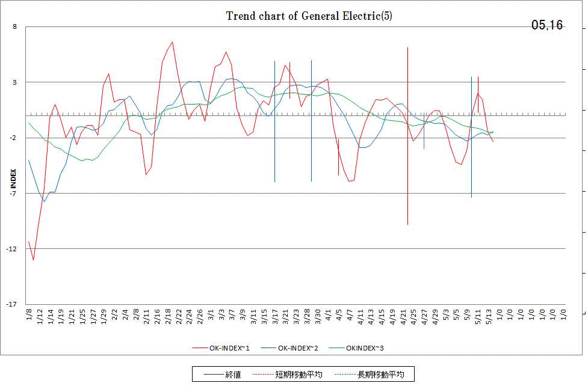The height and width of the screenshot is (392, 588).
Task: Select the "INDEX" vertical axis title
Action: click(x=13, y=179)
